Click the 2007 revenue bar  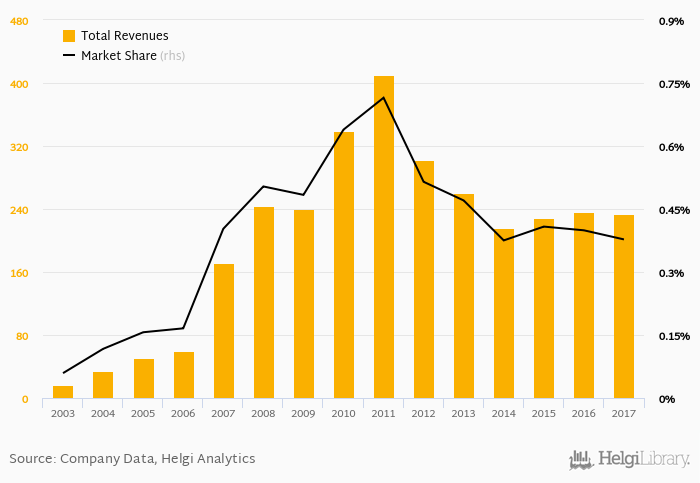[x=224, y=331]
